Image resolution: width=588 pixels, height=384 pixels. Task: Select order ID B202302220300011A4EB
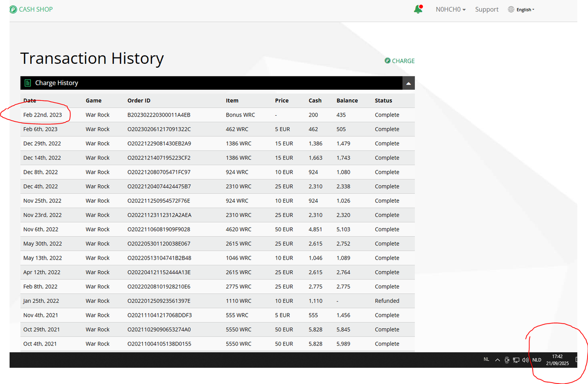tap(159, 115)
